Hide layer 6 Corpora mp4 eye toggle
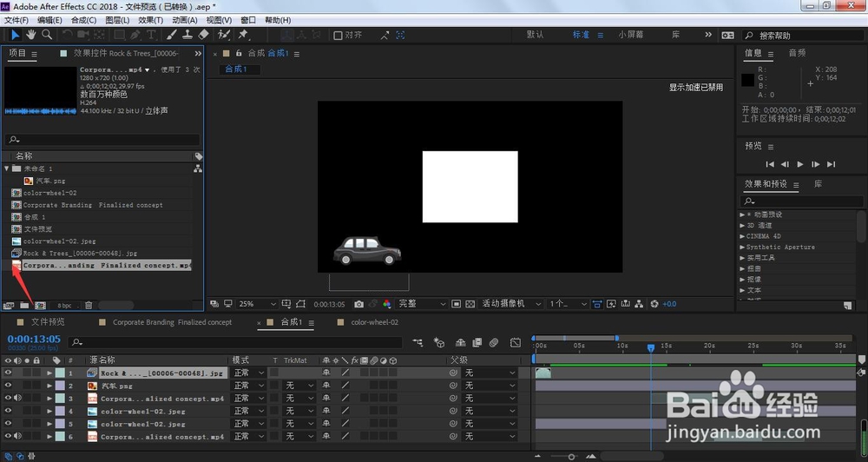This screenshot has height=462, width=868. [x=8, y=437]
